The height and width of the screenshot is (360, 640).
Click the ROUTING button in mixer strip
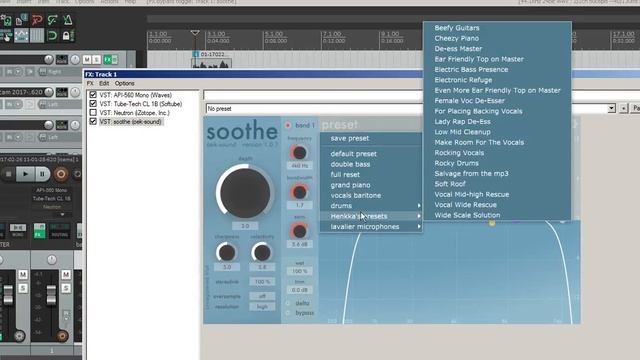click(60, 231)
